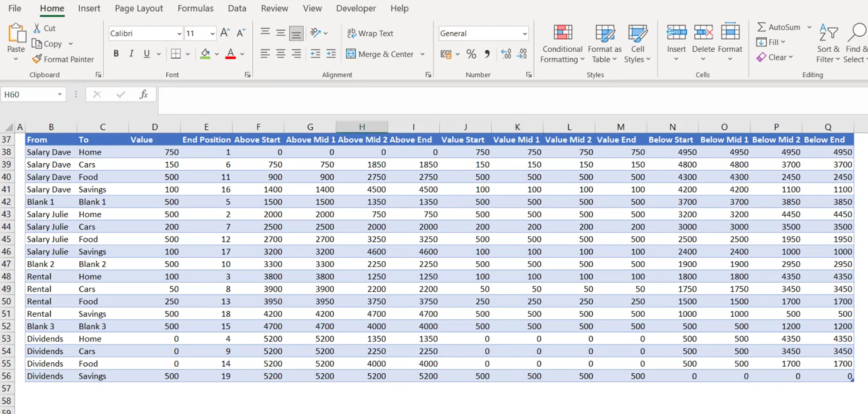Apply cell borders icon
This screenshot has width=868, height=414.
(x=176, y=54)
